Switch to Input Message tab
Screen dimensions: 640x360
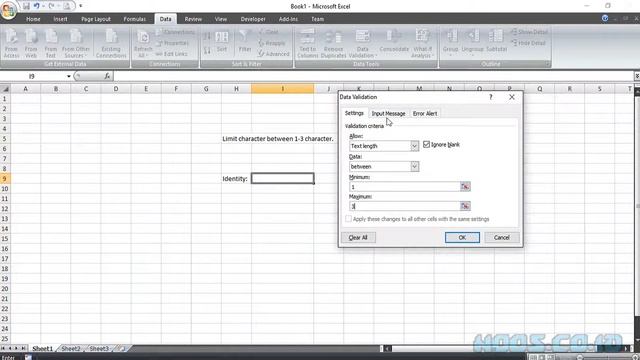point(388,113)
